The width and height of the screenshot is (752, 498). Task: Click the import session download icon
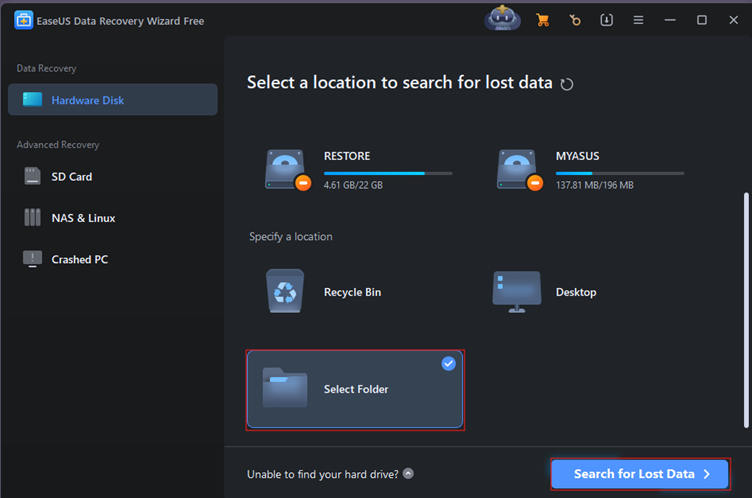click(x=606, y=20)
